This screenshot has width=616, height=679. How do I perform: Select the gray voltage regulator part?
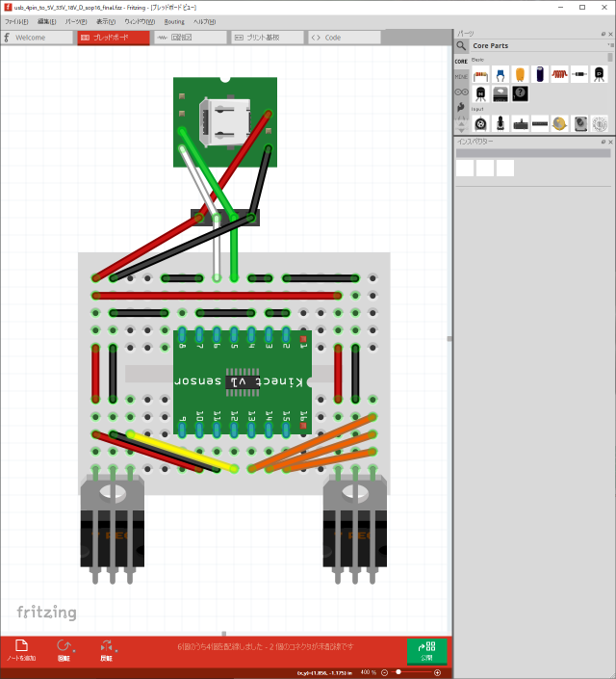click(x=500, y=94)
